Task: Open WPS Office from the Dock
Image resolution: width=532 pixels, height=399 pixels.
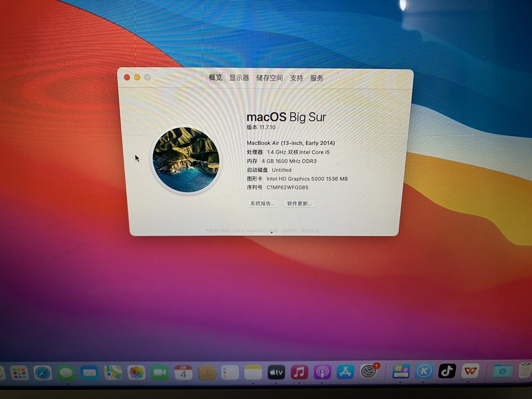Action: coord(470,371)
